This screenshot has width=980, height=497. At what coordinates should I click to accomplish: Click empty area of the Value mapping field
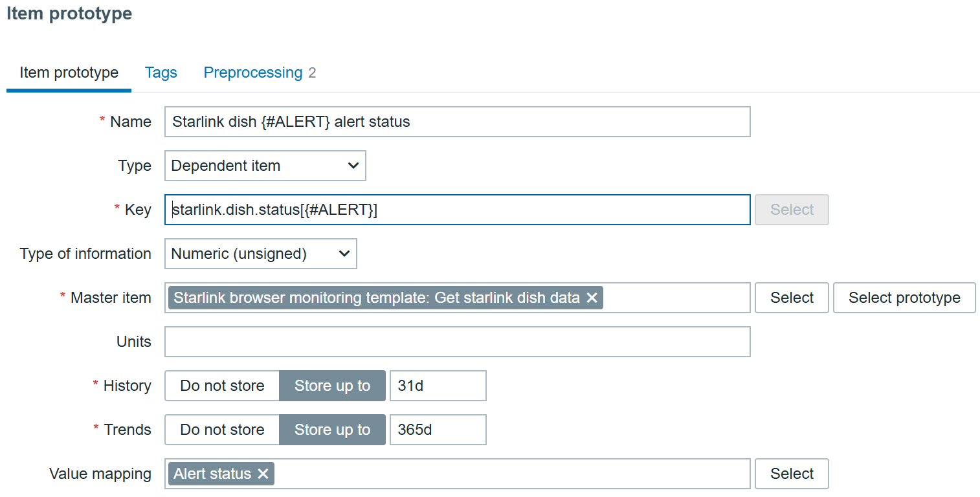point(511,474)
